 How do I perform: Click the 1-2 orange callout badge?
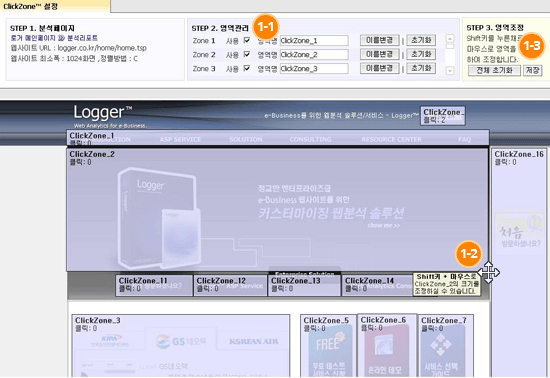click(469, 253)
